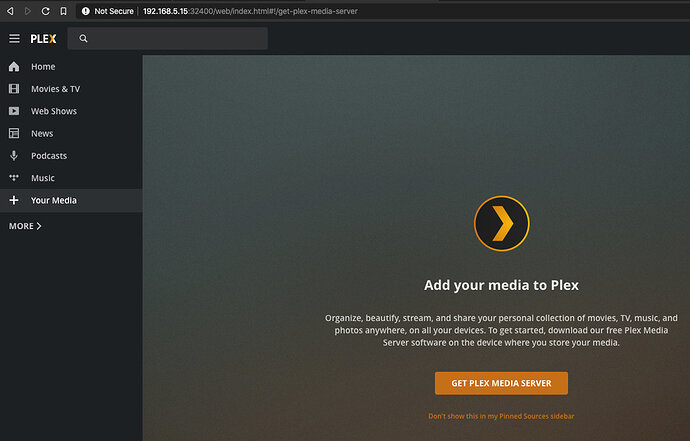690x441 pixels.
Task: Click the Your Media plus icon
Action: (x=14, y=200)
